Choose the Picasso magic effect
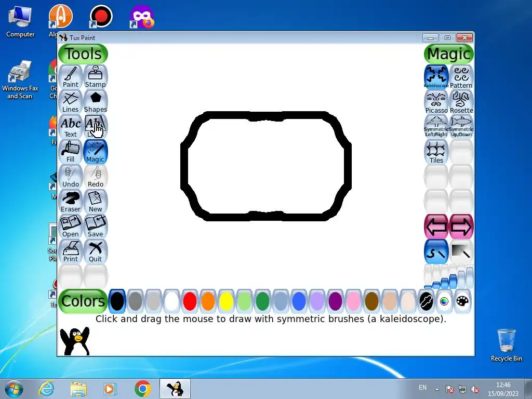 point(436,102)
